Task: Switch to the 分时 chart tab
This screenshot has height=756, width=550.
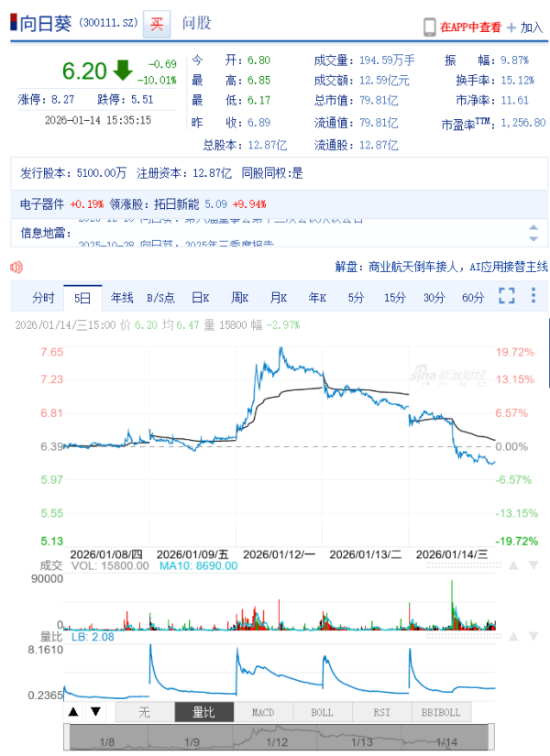Action: click(43, 297)
